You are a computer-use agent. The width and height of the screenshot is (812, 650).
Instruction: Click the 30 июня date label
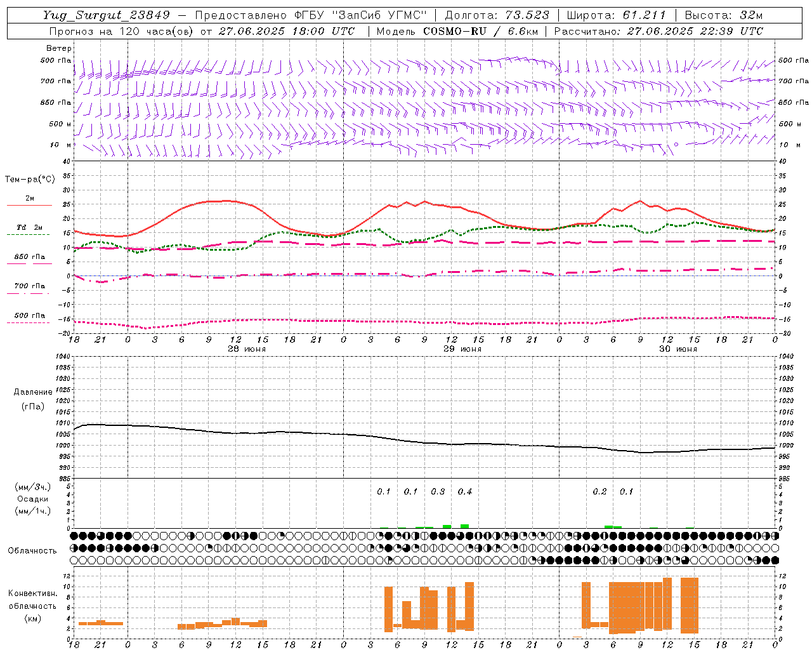pos(678,349)
